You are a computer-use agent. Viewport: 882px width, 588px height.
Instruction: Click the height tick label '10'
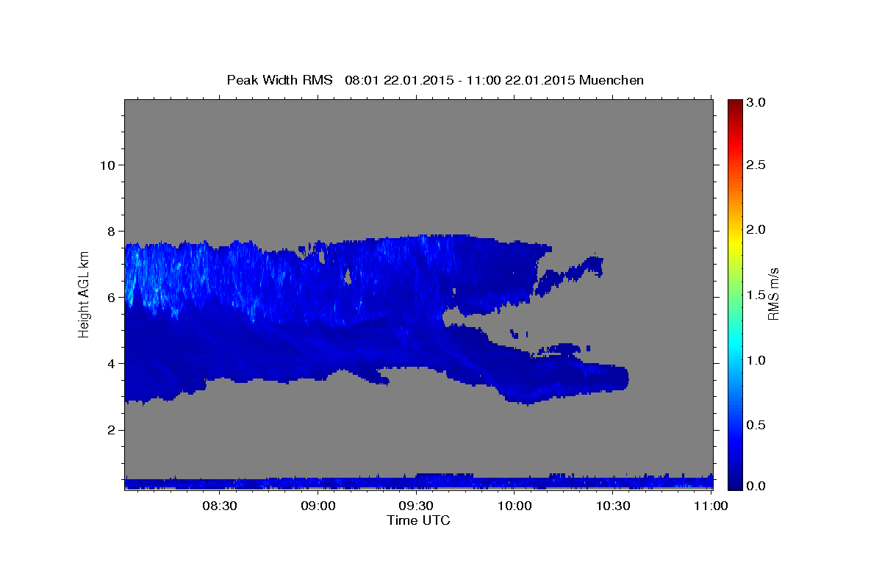[x=107, y=165]
